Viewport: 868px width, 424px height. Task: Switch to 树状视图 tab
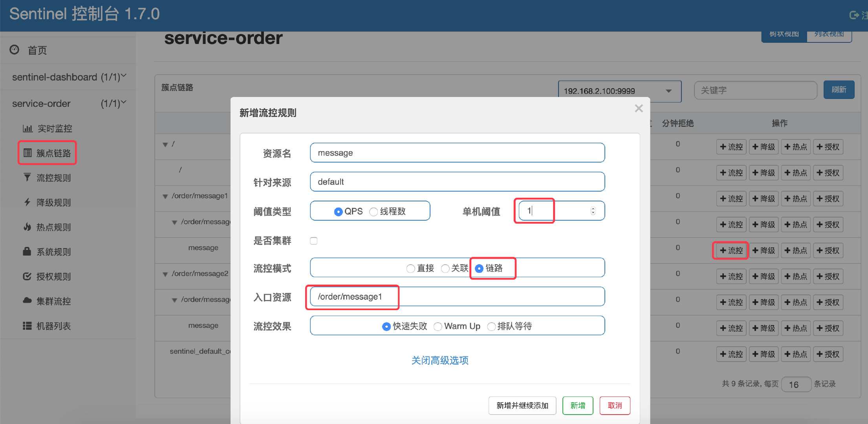(784, 35)
